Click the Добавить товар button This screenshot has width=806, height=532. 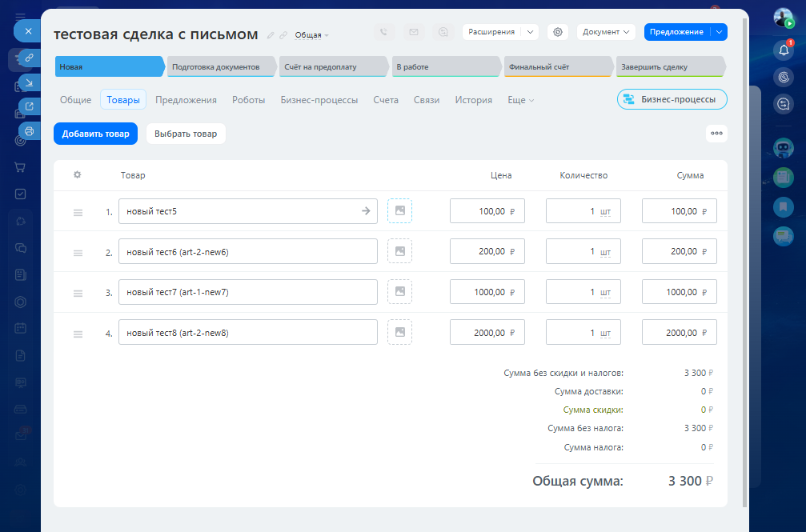point(95,134)
